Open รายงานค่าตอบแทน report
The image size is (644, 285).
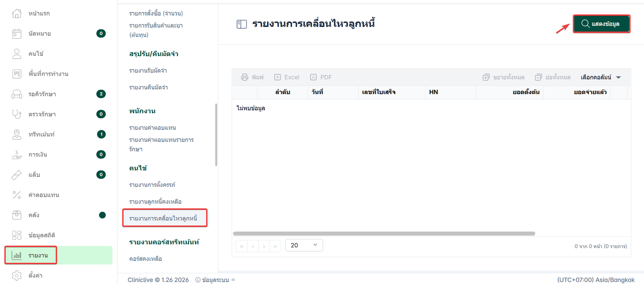tap(153, 128)
